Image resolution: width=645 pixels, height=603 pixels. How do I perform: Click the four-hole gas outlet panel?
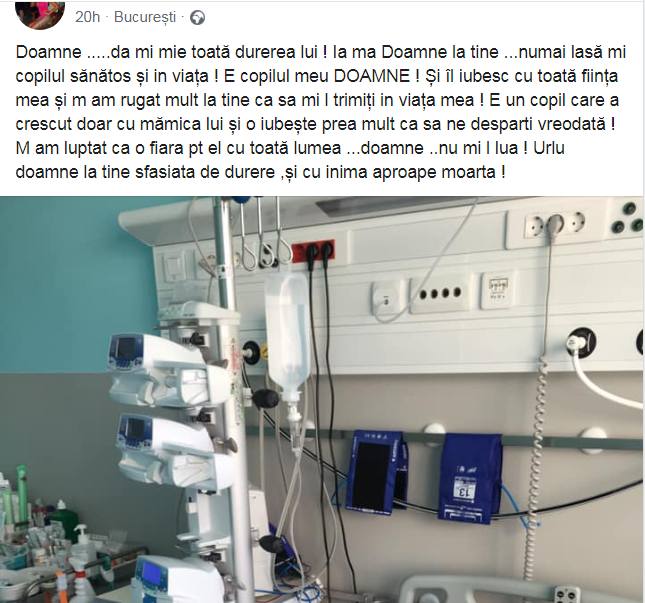[439, 294]
